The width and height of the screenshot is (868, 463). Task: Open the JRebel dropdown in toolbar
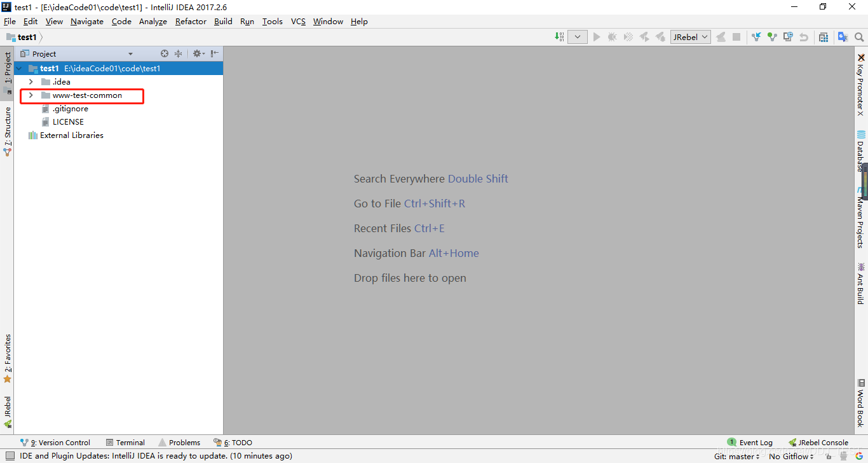(690, 37)
